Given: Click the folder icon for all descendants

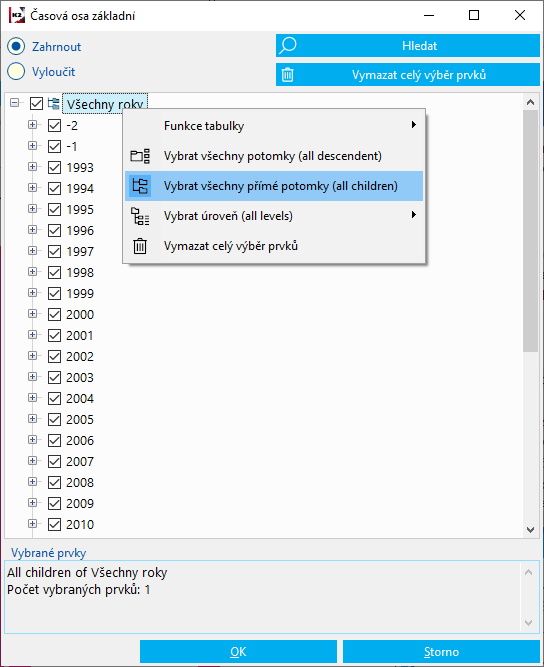Looking at the screenshot, I should tap(140, 156).
